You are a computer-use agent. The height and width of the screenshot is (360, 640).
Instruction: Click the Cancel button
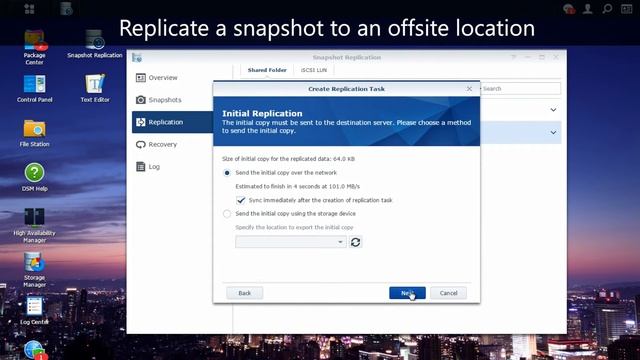tap(449, 293)
